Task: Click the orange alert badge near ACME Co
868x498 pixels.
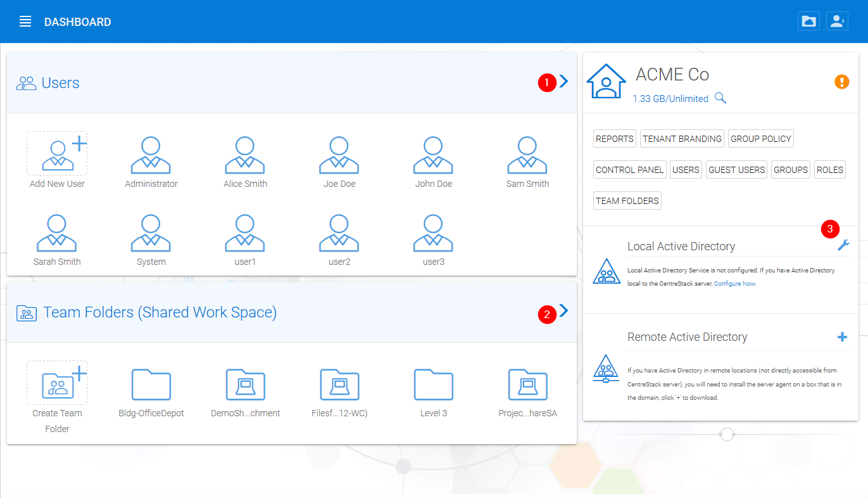Action: [x=841, y=82]
